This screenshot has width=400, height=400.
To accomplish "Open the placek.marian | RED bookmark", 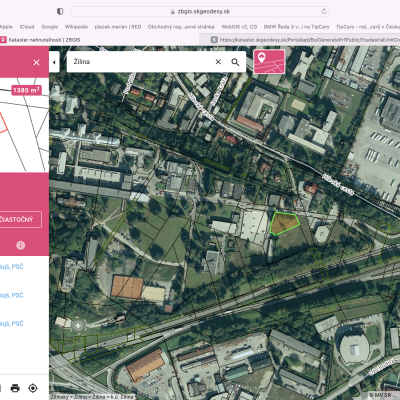I will coord(118,27).
